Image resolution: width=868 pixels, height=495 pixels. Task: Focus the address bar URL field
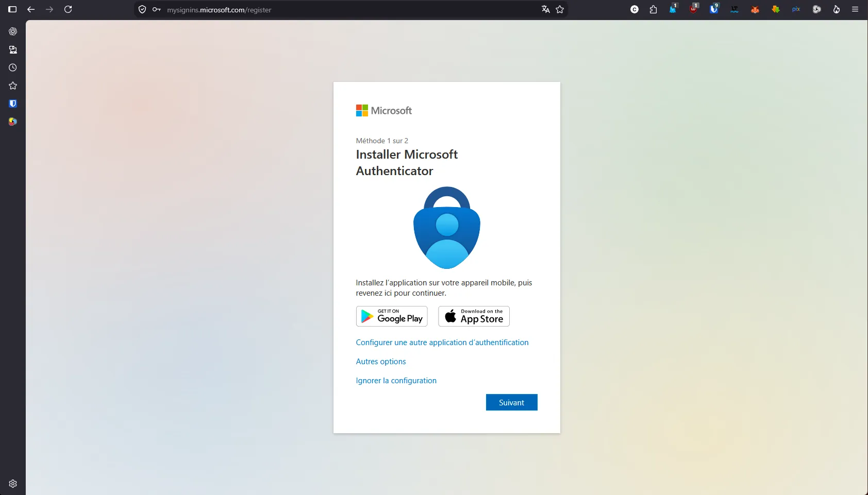coord(350,10)
